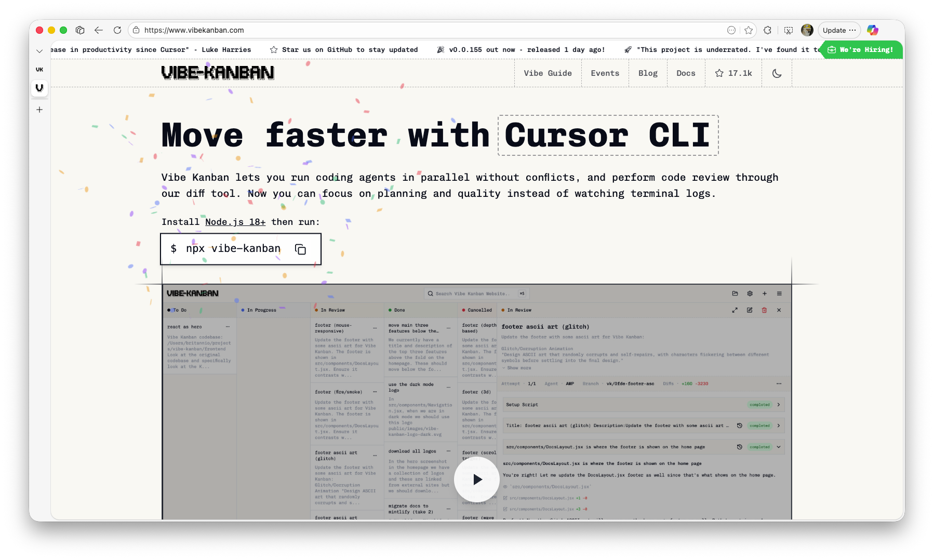Image resolution: width=934 pixels, height=560 pixels.
Task: Copy the npx vibe-kanban command
Action: [x=300, y=249]
